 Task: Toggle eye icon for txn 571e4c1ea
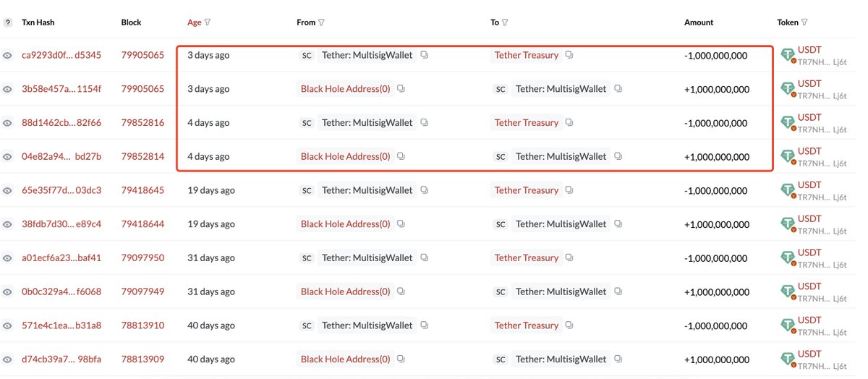7,325
